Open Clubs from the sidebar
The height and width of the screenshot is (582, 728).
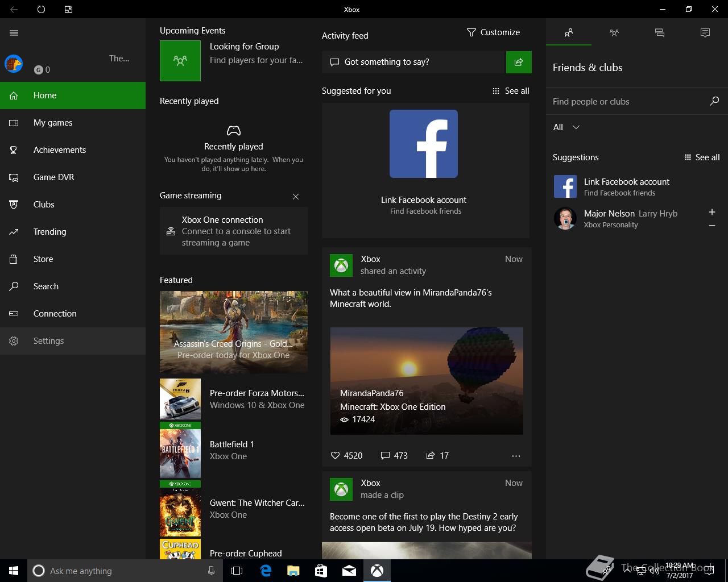pos(73,205)
